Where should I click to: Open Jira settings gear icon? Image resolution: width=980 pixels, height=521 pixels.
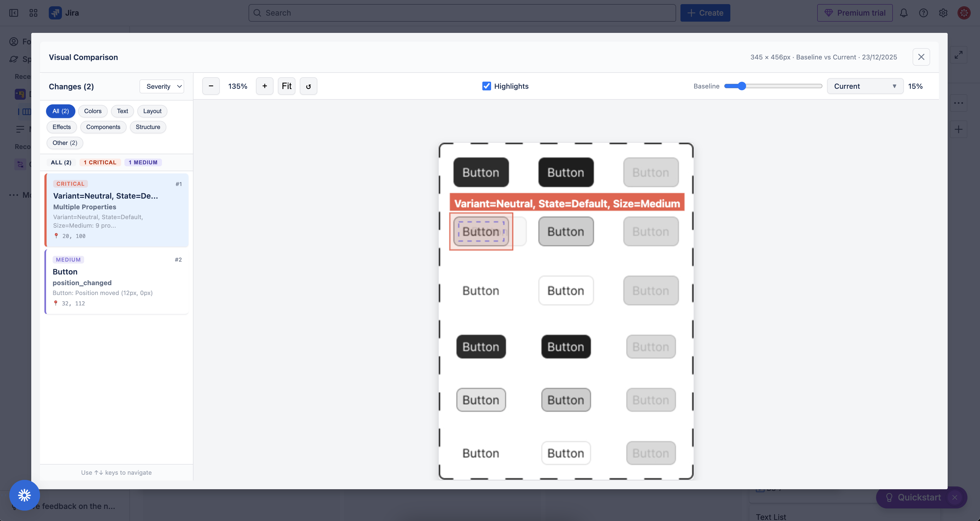tap(943, 13)
